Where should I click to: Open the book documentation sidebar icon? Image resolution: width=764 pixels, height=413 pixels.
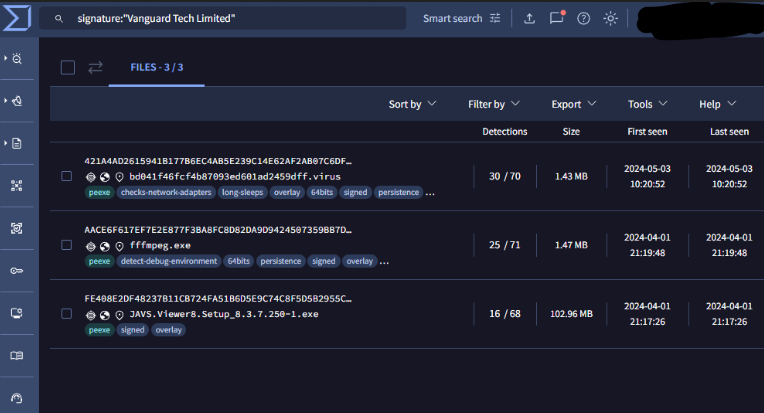pos(17,356)
